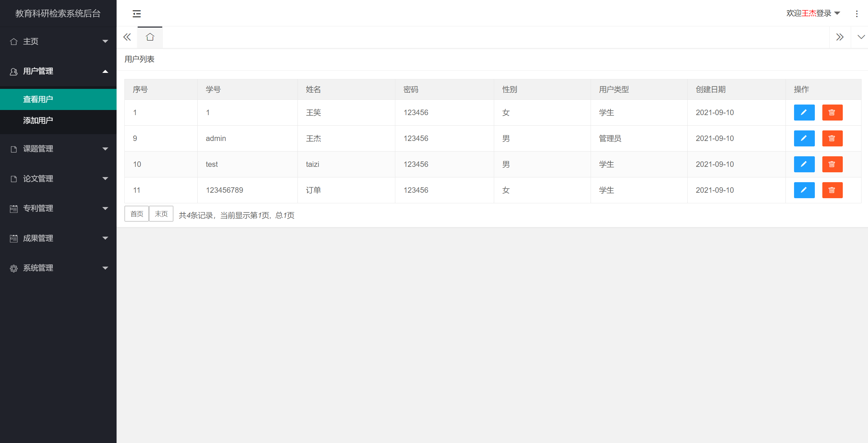Expand the 论文管理 sidebar menu

[x=58, y=179]
